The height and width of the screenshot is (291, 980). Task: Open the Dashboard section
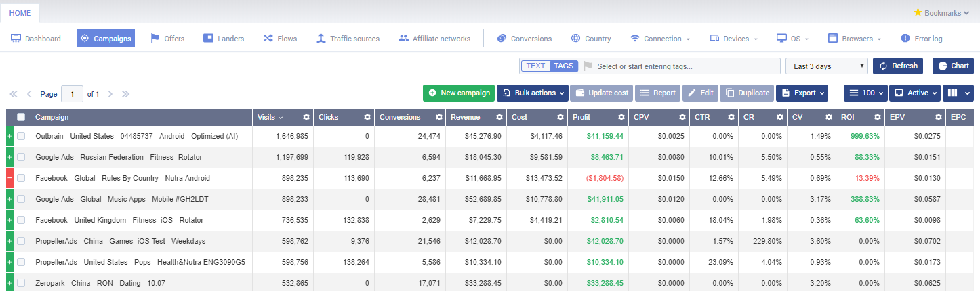tap(36, 39)
